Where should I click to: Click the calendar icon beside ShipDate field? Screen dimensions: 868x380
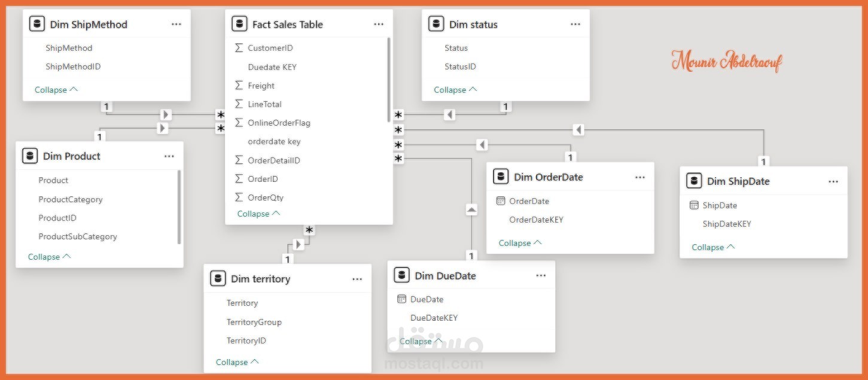tap(694, 205)
